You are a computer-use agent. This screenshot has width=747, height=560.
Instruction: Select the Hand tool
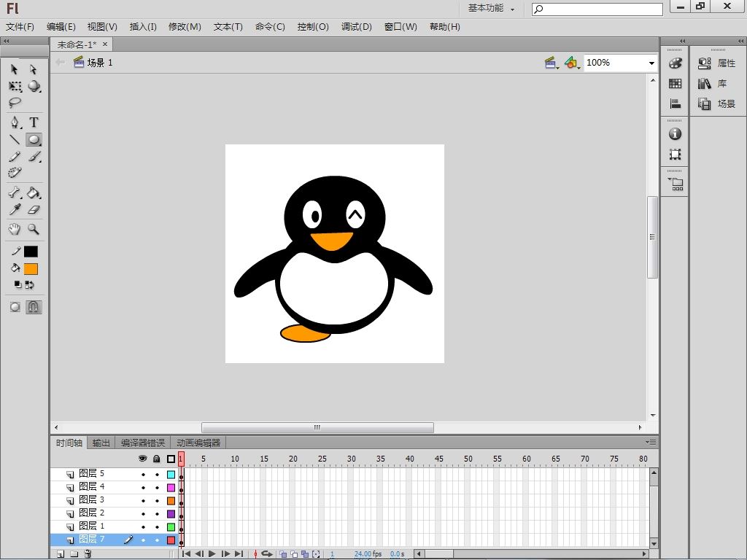pyautogui.click(x=15, y=230)
